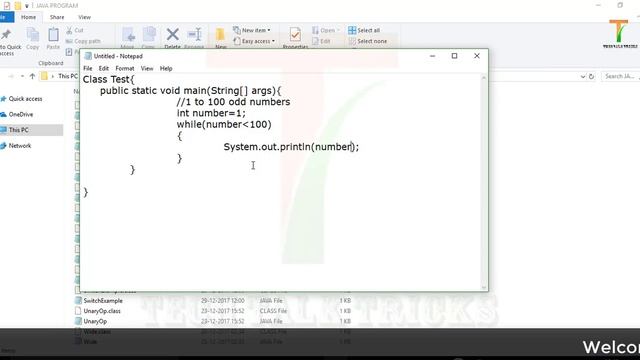640x360 pixels.
Task: Click Select none in the ribbon
Action: (x=367, y=41)
